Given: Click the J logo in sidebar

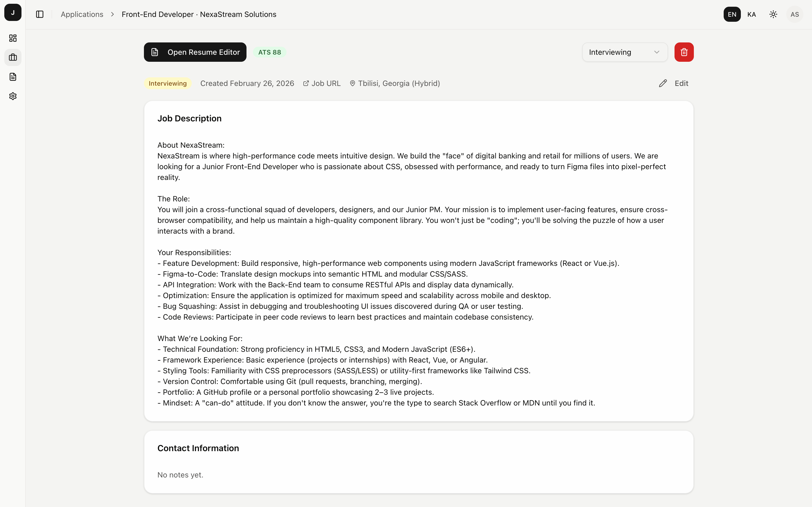Looking at the screenshot, I should coord(13,13).
